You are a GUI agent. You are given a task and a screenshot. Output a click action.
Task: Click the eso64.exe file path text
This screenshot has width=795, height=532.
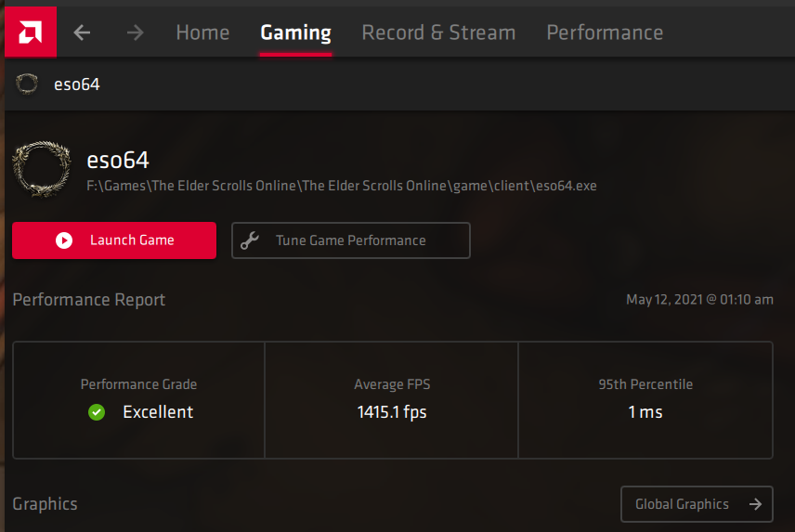pyautogui.click(x=342, y=186)
